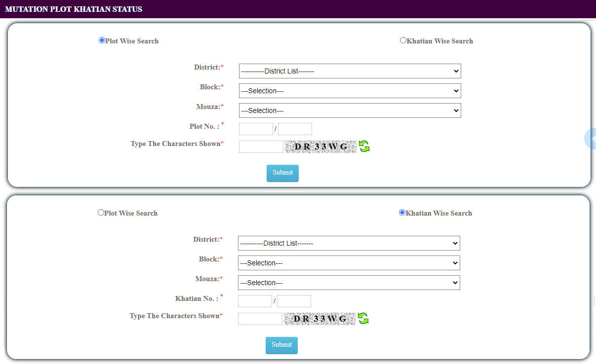Screen dimensions: 596x364
Task: Choose Plot Wise Search radio in the second form
Action: point(101,213)
